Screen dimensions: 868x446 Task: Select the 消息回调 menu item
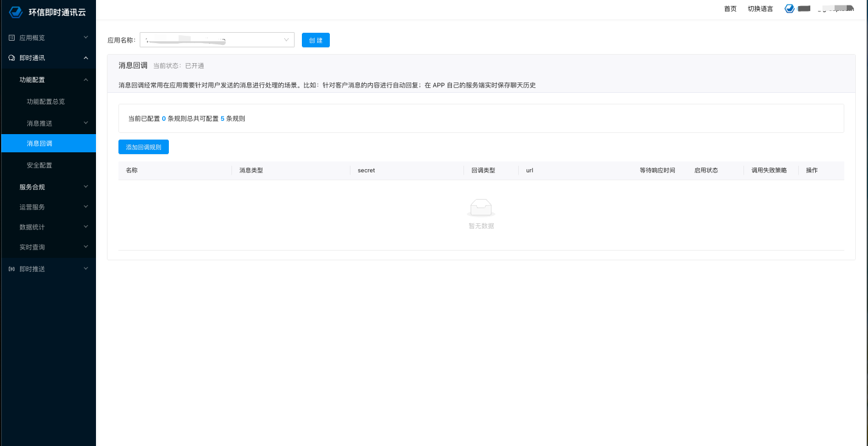pos(39,143)
